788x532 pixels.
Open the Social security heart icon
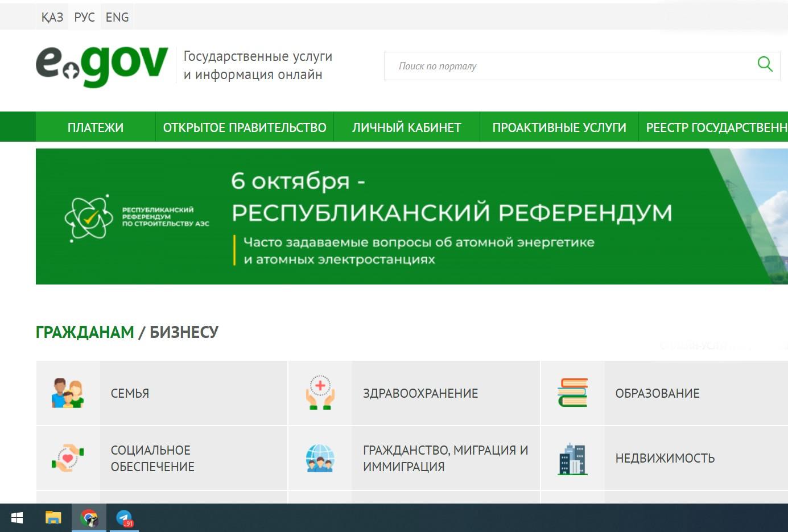[x=68, y=458]
